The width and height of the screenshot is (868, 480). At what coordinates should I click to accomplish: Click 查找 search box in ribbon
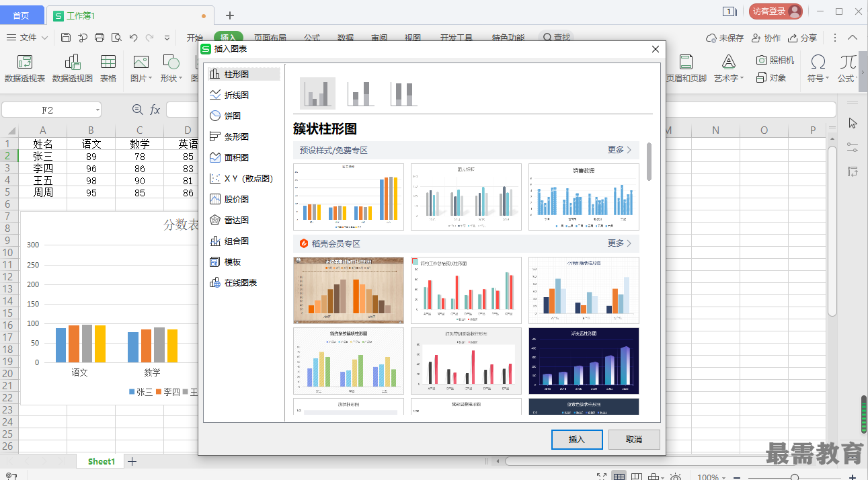pyautogui.click(x=557, y=38)
